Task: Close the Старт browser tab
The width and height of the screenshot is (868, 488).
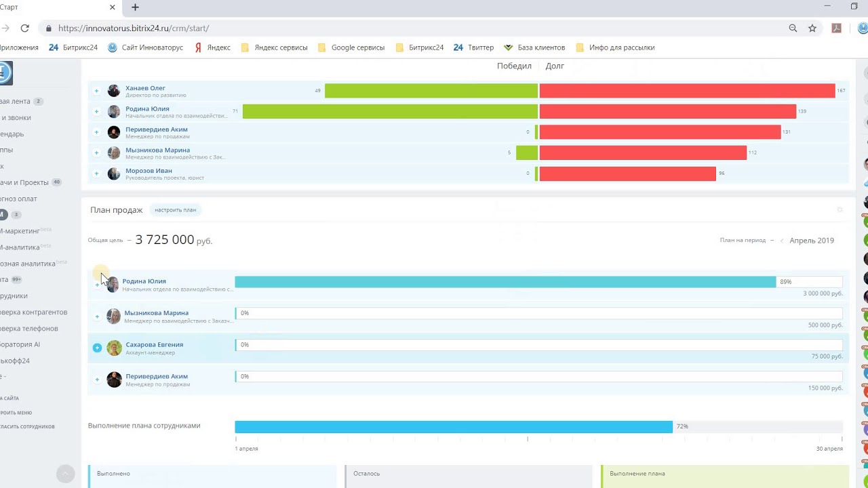Action: tap(113, 7)
